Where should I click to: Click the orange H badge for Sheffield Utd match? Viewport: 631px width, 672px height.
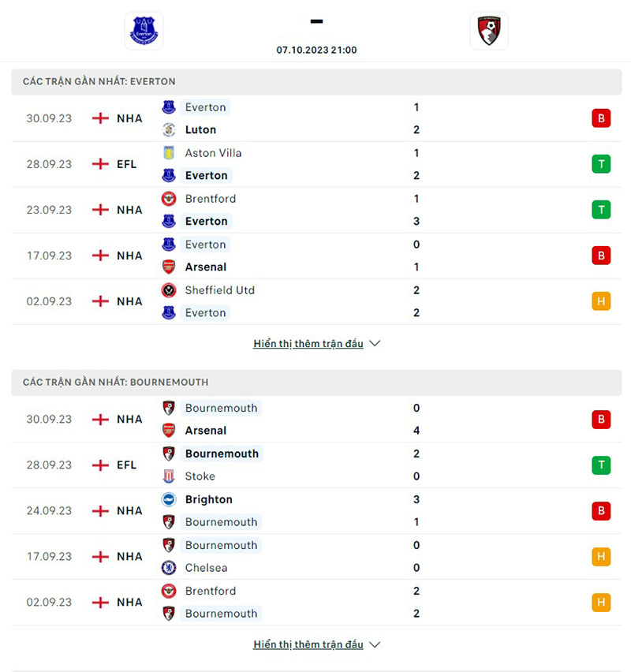pos(601,301)
